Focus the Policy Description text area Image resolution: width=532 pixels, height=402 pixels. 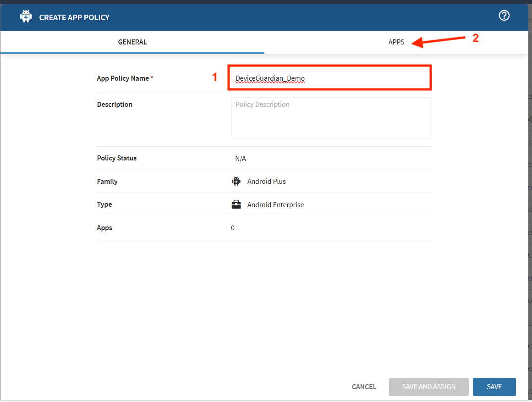pyautogui.click(x=331, y=117)
